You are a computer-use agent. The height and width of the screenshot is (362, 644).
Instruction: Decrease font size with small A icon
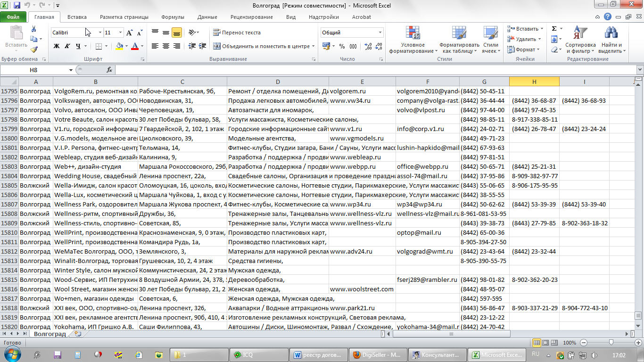tap(140, 33)
